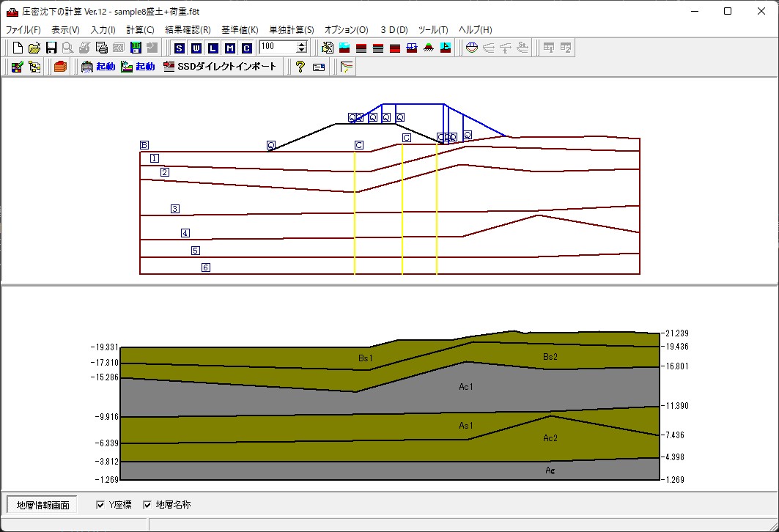Open the 計算(C) menu

(x=140, y=30)
